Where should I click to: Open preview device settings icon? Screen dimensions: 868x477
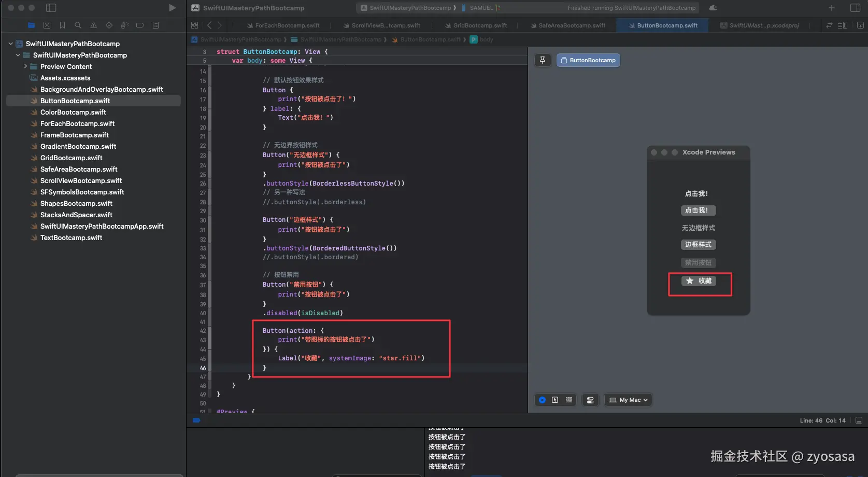point(590,400)
